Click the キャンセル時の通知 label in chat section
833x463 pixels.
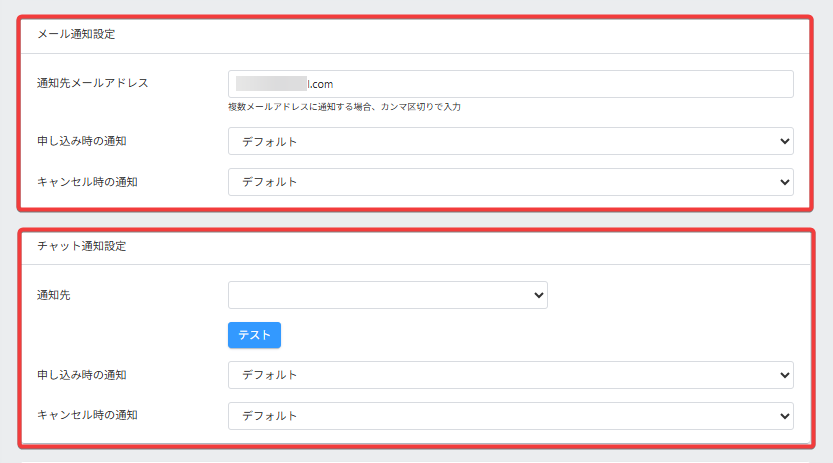tap(87, 415)
